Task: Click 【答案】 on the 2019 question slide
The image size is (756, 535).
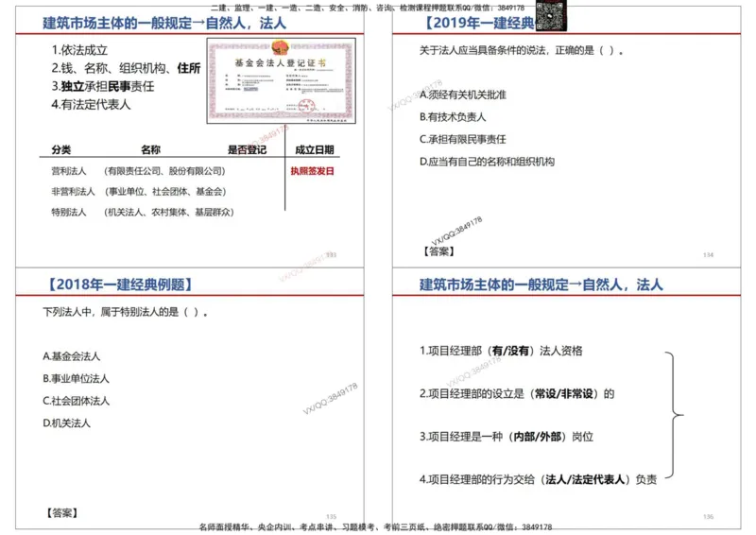Action: coord(438,250)
